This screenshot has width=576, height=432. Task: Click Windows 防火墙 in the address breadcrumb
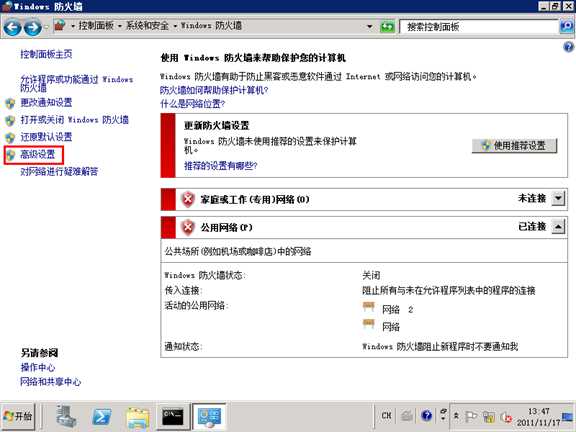pos(211,25)
